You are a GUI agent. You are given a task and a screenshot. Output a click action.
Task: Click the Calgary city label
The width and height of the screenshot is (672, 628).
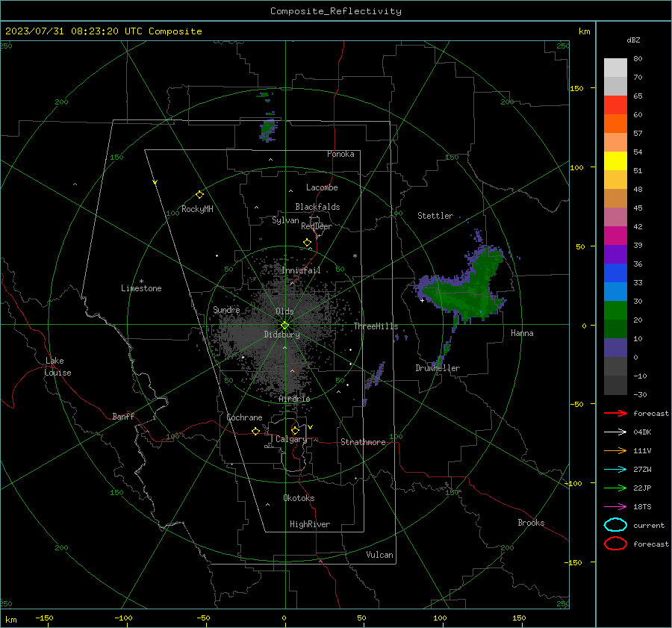pyautogui.click(x=291, y=439)
